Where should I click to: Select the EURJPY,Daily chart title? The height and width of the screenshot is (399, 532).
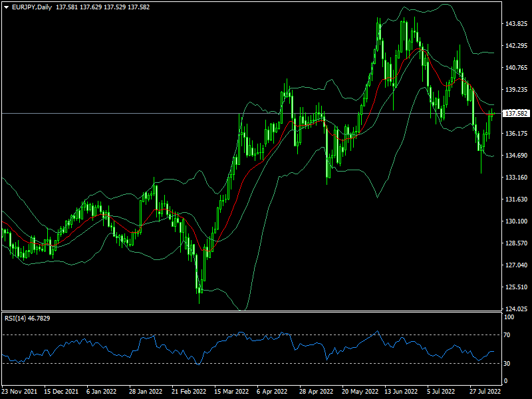[32, 7]
